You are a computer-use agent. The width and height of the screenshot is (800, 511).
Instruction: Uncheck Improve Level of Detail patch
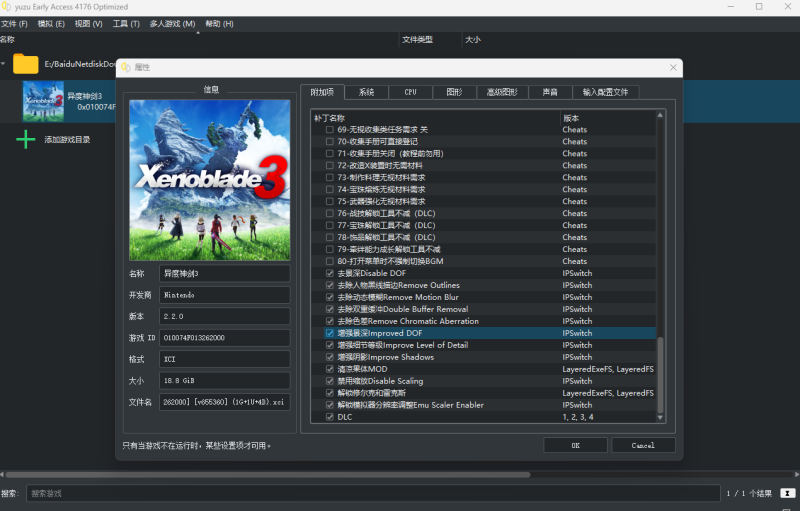pyautogui.click(x=330, y=345)
